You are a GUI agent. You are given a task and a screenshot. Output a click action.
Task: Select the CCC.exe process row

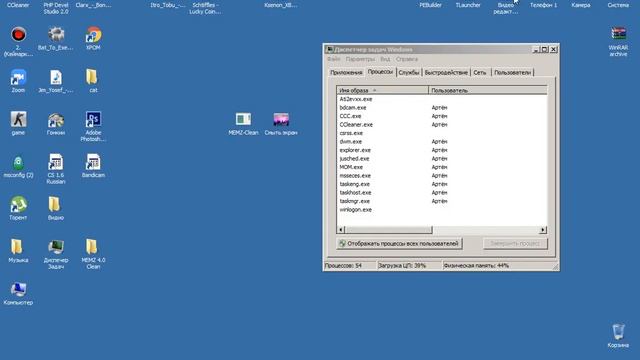[x=442, y=116]
